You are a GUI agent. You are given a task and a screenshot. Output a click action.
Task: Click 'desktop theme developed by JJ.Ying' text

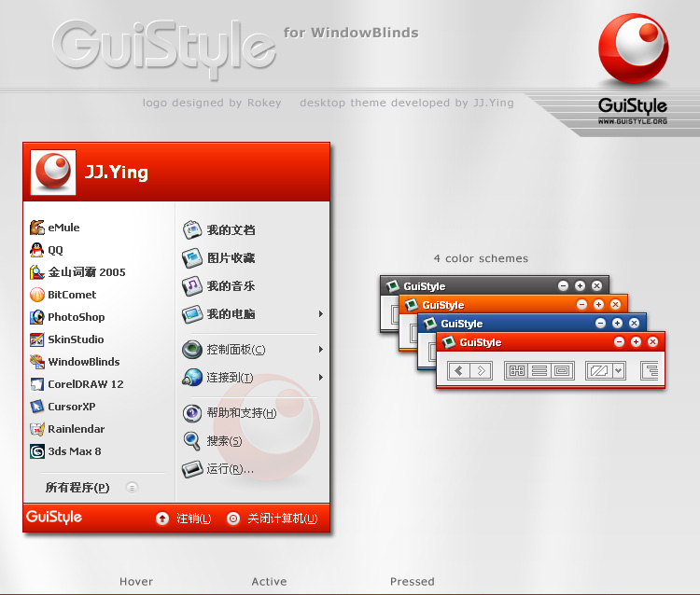point(407,103)
